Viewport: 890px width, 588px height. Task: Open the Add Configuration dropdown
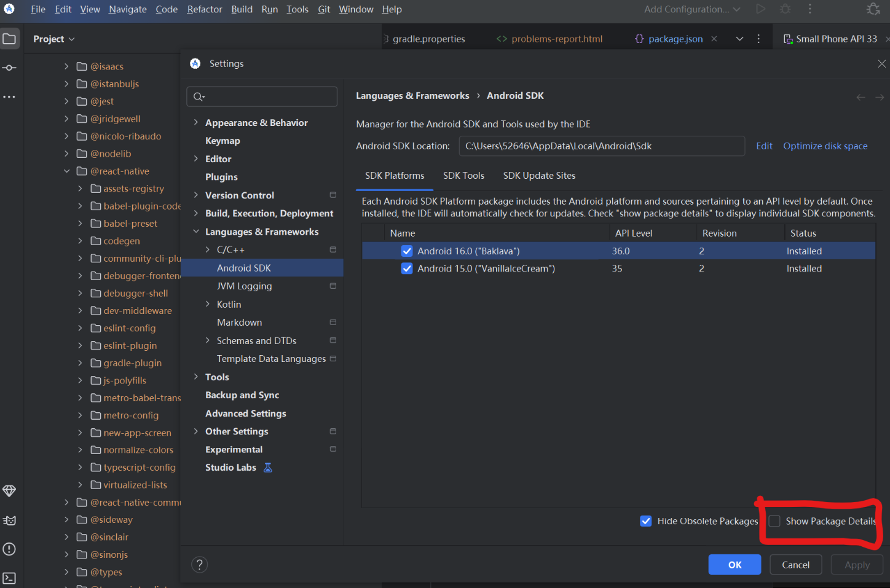692,9
